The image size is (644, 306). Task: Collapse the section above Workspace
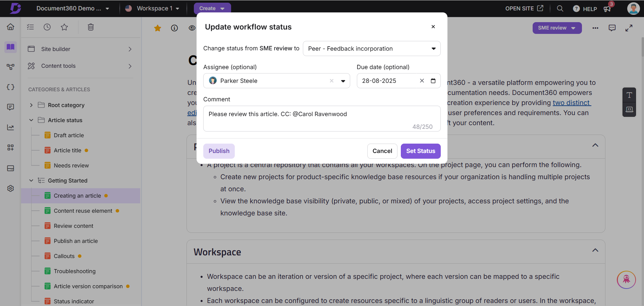(x=595, y=145)
